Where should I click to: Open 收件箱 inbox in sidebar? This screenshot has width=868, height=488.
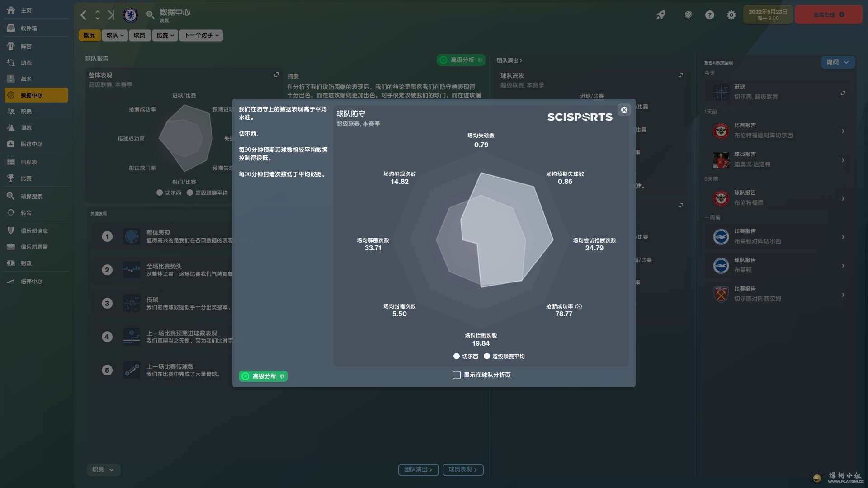click(x=28, y=28)
